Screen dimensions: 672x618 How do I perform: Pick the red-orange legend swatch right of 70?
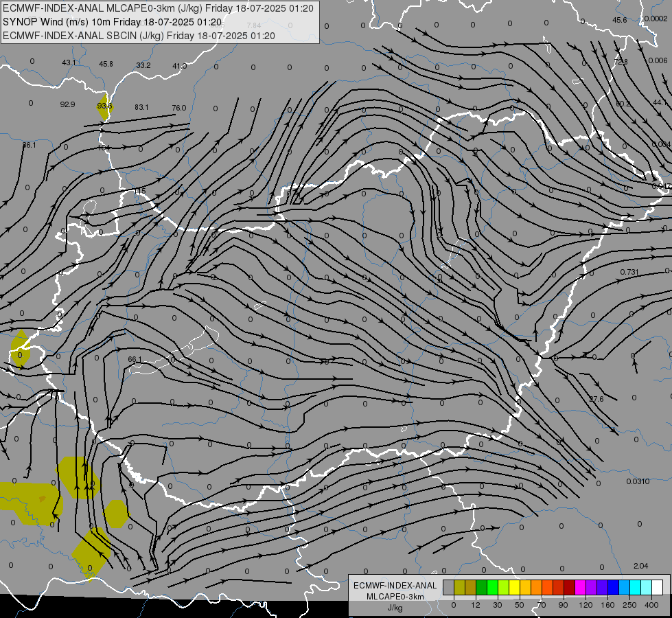click(x=547, y=588)
